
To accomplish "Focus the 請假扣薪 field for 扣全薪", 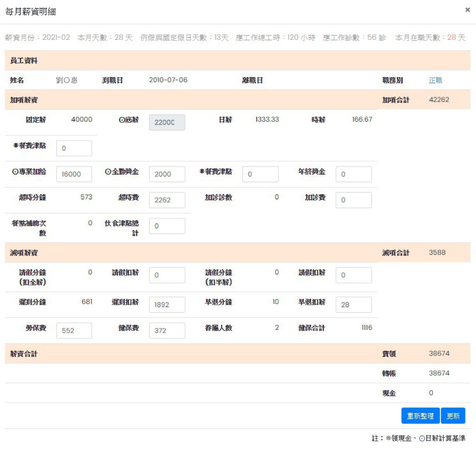I will 167,275.
